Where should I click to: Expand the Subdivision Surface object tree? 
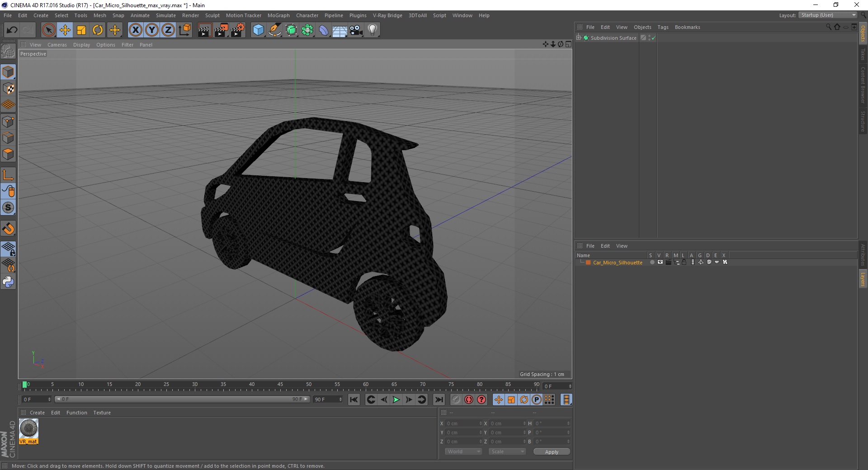pyautogui.click(x=579, y=38)
